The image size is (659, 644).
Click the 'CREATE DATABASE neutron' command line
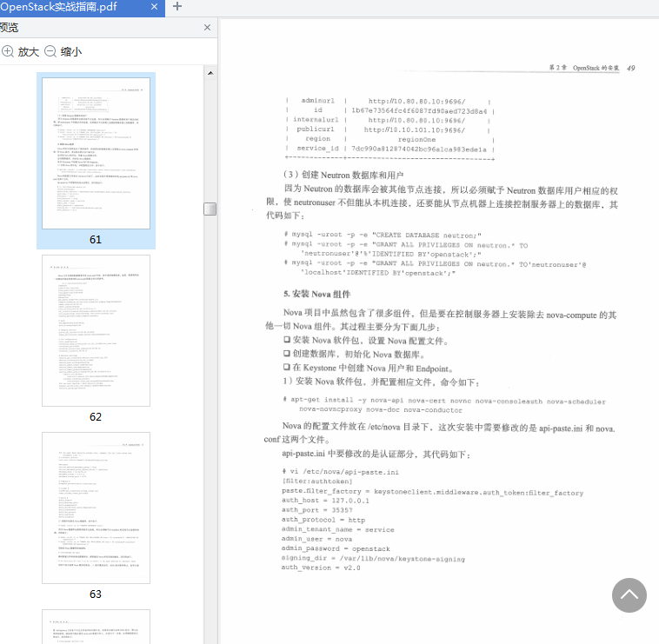point(383,235)
